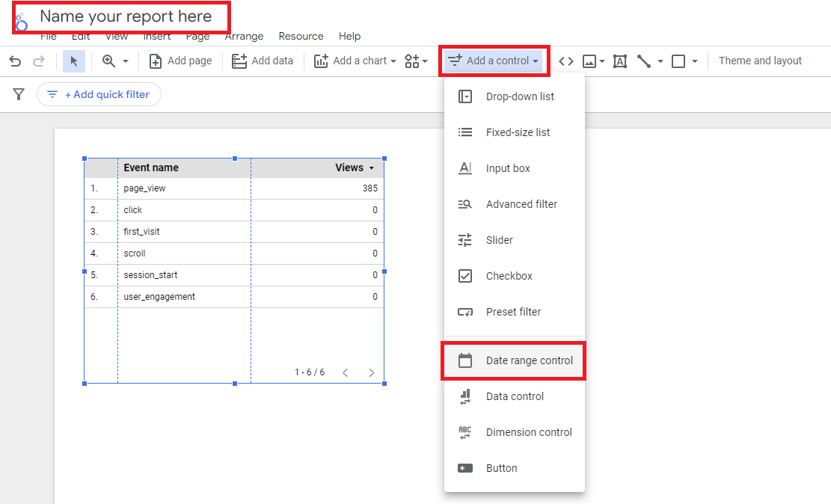Choose Input box control
The width and height of the screenshot is (831, 504).
click(515, 168)
